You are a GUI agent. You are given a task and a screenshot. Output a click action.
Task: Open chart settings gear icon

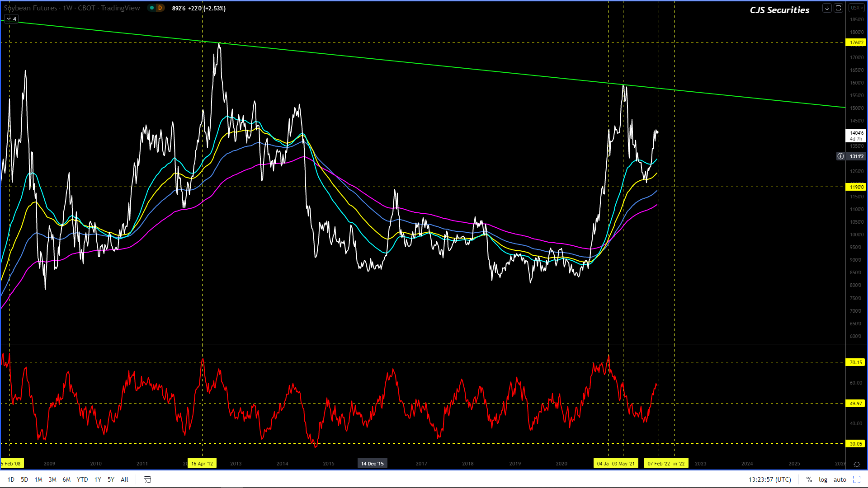click(x=856, y=464)
